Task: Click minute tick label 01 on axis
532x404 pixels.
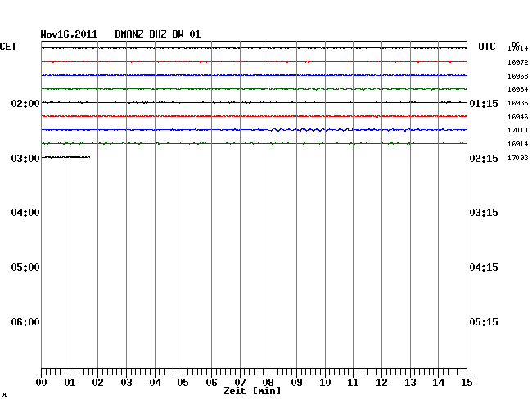Action: coord(70,383)
